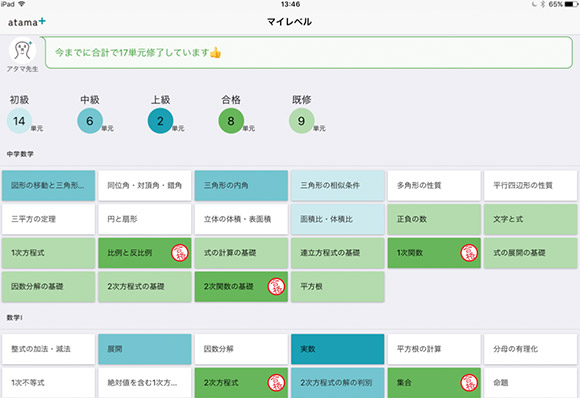This screenshot has width=580, height=398.
Task: Open the 同位角・対頂角・錯角 unit
Action: (x=145, y=186)
